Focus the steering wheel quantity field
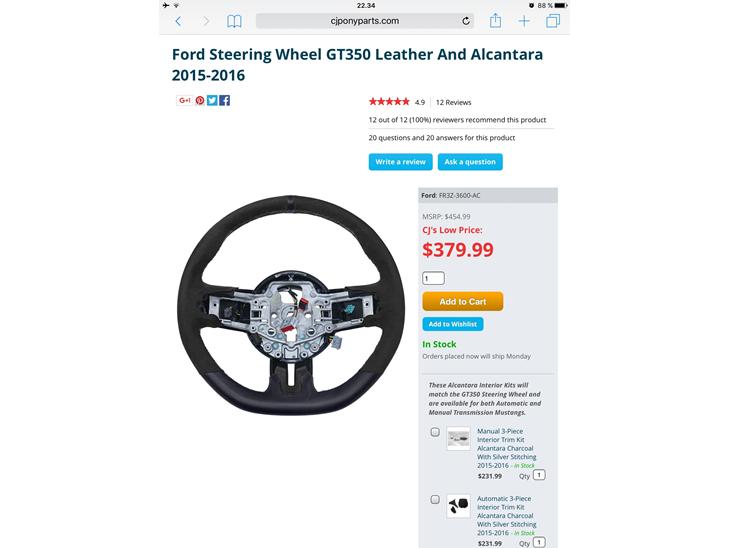 pos(433,278)
